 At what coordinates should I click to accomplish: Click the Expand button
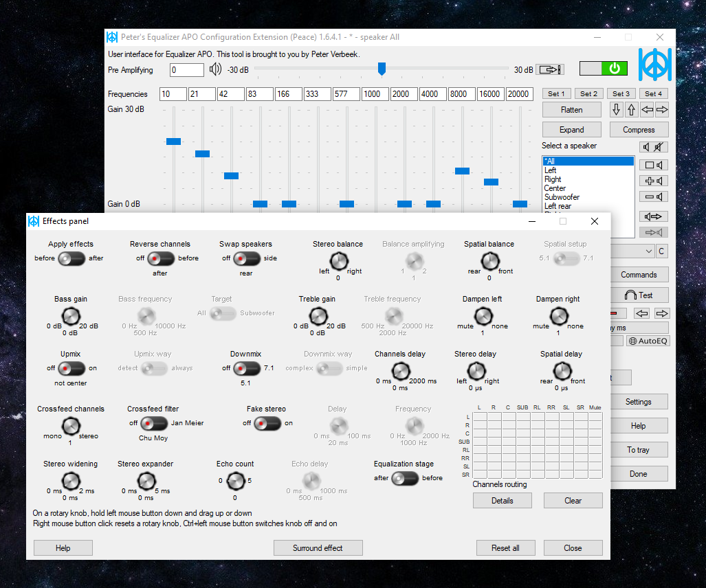click(x=571, y=130)
